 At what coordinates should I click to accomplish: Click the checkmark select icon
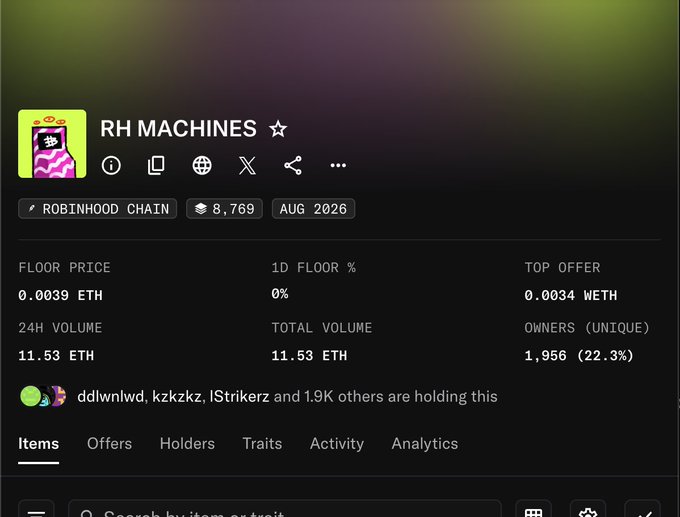pyautogui.click(x=643, y=511)
